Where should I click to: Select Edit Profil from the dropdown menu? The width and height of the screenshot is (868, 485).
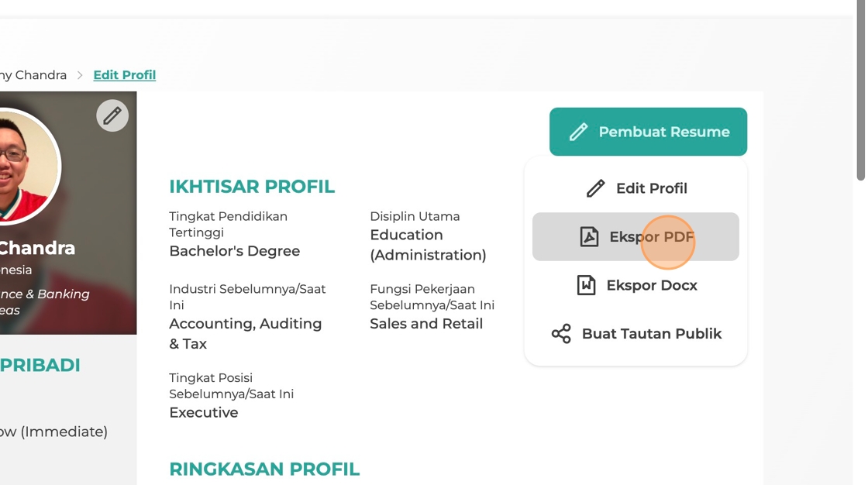635,188
